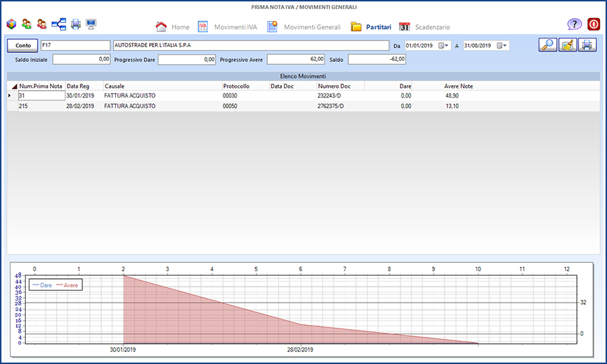Click the account code field containing F17
Image resolution: width=607 pixels, height=364 pixels.
(x=75, y=45)
